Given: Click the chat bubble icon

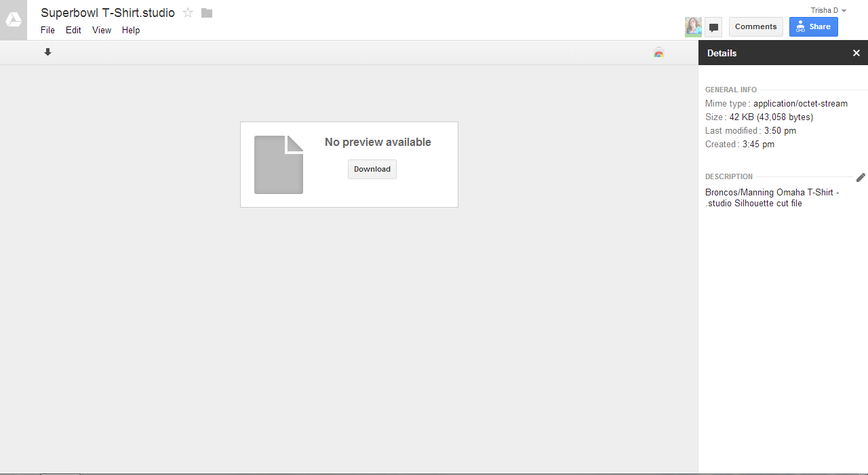Looking at the screenshot, I should pos(713,27).
